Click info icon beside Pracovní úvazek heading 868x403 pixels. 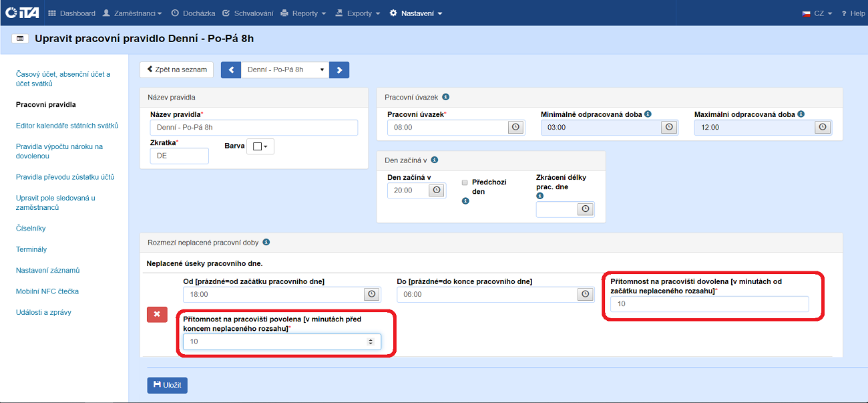445,97
